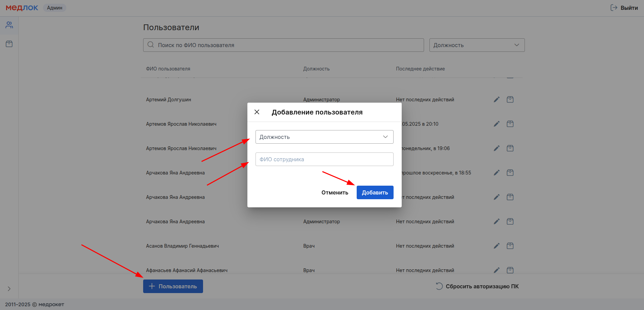Click archive icon on 18:55 row
The height and width of the screenshot is (310, 644).
pos(510,173)
